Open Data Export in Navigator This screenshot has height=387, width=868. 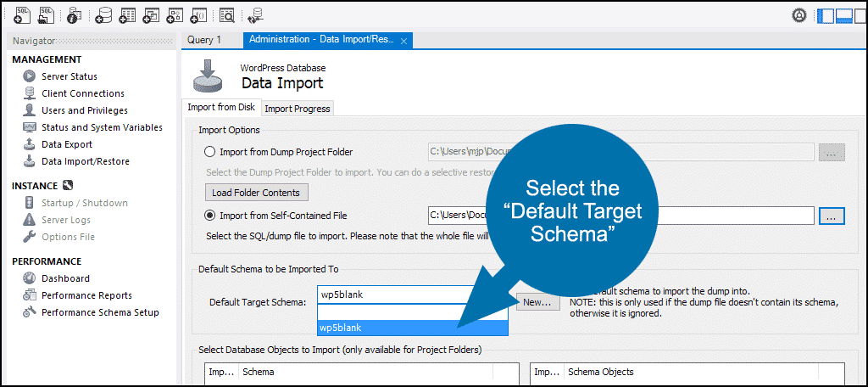[66, 144]
